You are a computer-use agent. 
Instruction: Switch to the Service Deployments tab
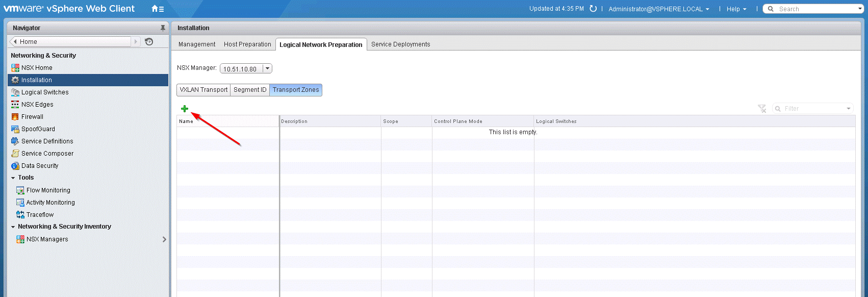coord(400,44)
